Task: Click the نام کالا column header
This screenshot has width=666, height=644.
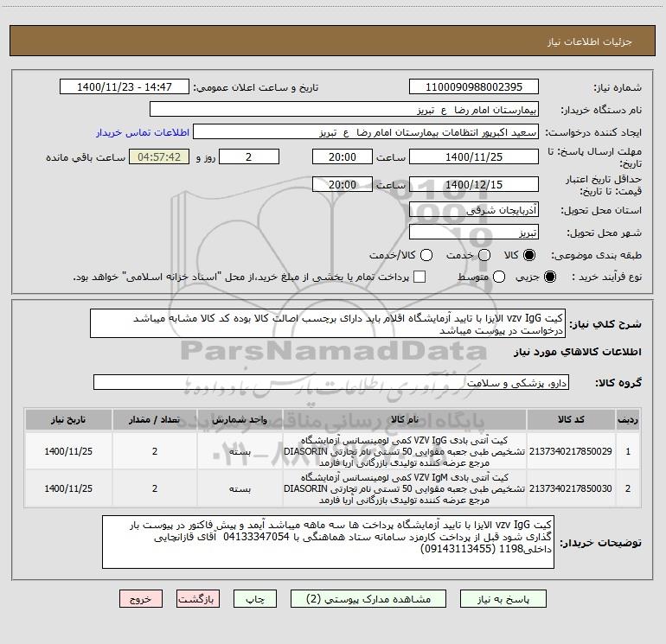Action: [x=405, y=419]
